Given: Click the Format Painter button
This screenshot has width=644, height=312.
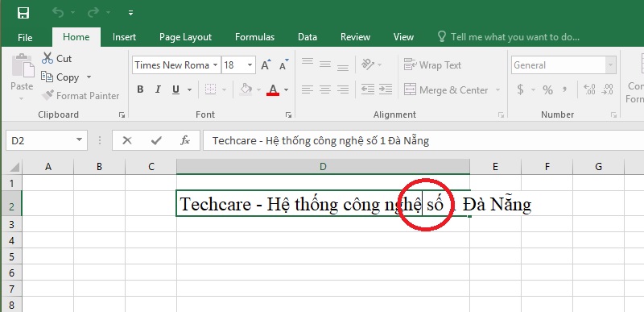Looking at the screenshot, I should (x=80, y=96).
